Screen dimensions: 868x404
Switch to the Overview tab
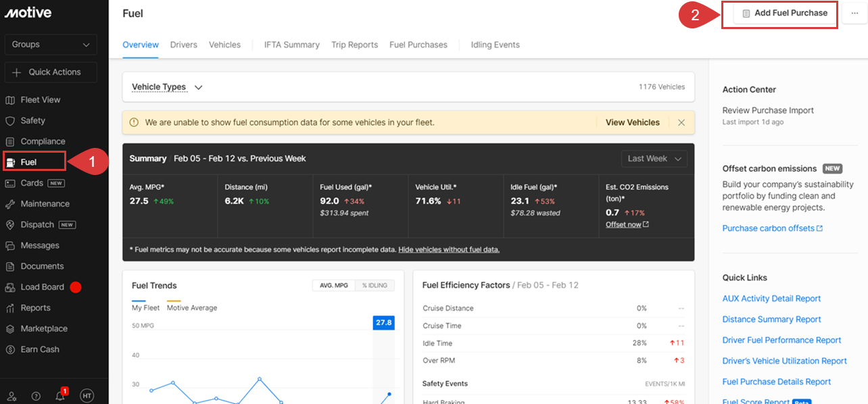click(x=141, y=45)
